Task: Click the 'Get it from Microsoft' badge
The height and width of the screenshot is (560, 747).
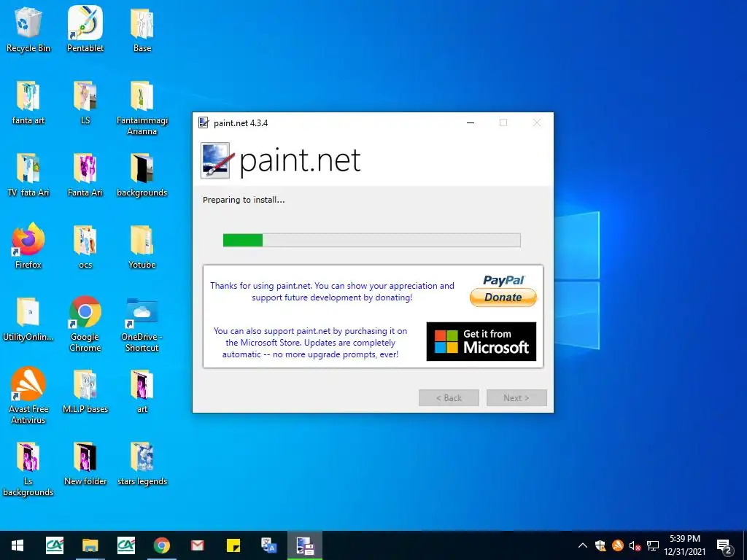Action: pyautogui.click(x=481, y=341)
